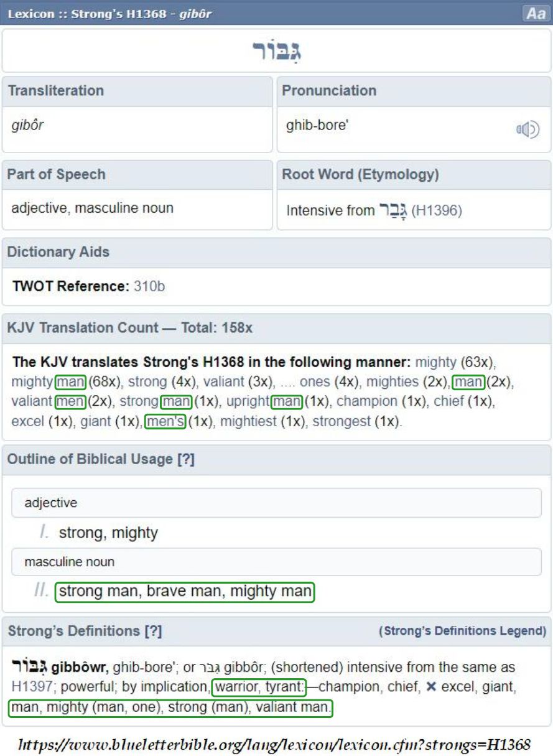Click the "mighties" (2x) translation link
This screenshot has width=553, height=756.
[394, 381]
